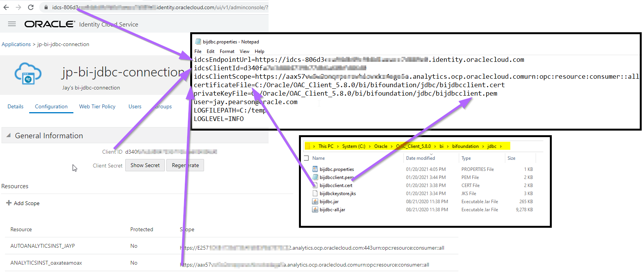Reload the browser page
Screen dimensions: 644x275
31,7
